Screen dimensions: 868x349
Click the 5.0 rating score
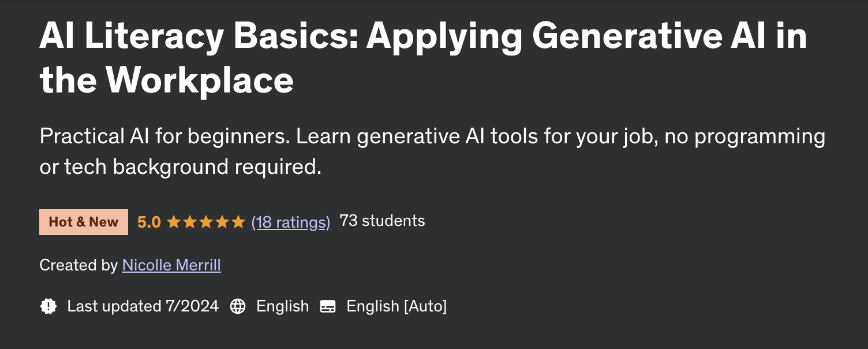[149, 222]
